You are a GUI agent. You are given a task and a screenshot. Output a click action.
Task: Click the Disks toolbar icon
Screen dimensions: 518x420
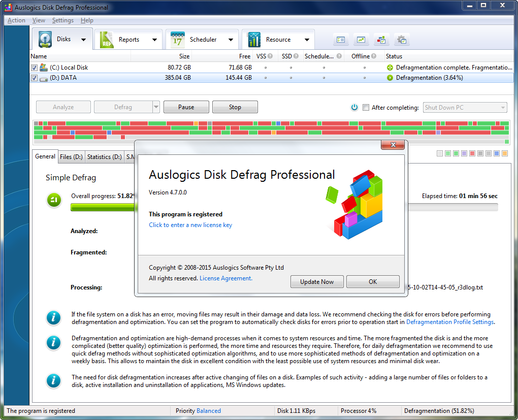(45, 39)
